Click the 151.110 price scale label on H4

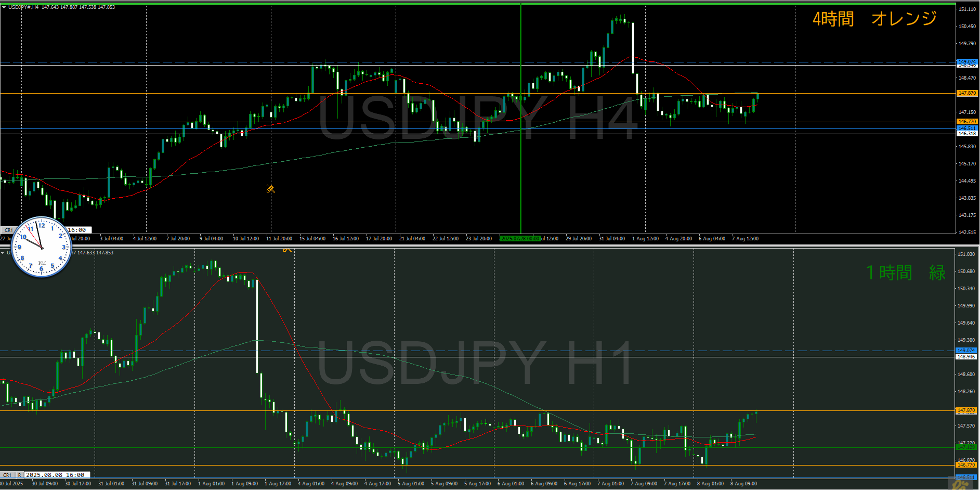967,9
